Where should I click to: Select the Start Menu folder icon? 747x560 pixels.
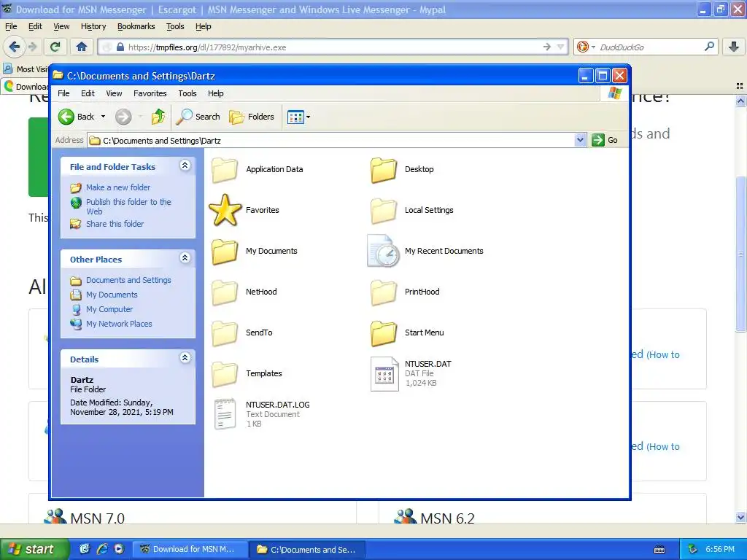[384, 332]
